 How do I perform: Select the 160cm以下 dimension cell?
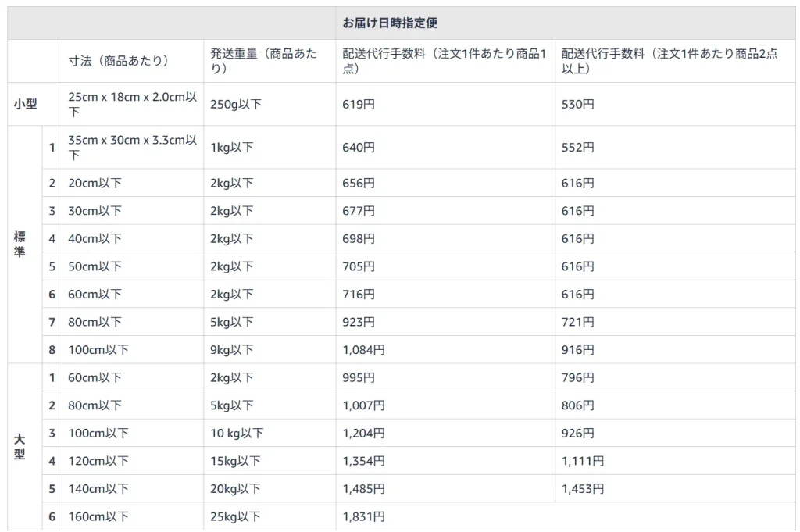[98, 516]
